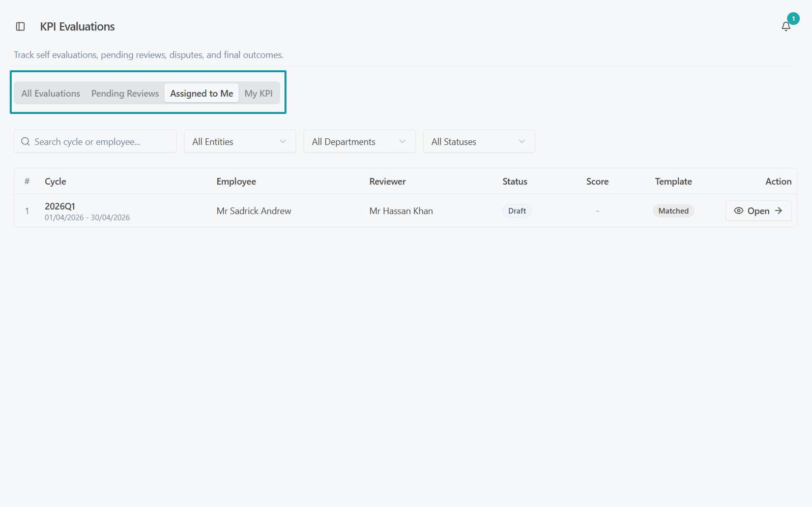Focus the Search cycle or employee field
This screenshot has width=812, height=507.
click(x=95, y=141)
